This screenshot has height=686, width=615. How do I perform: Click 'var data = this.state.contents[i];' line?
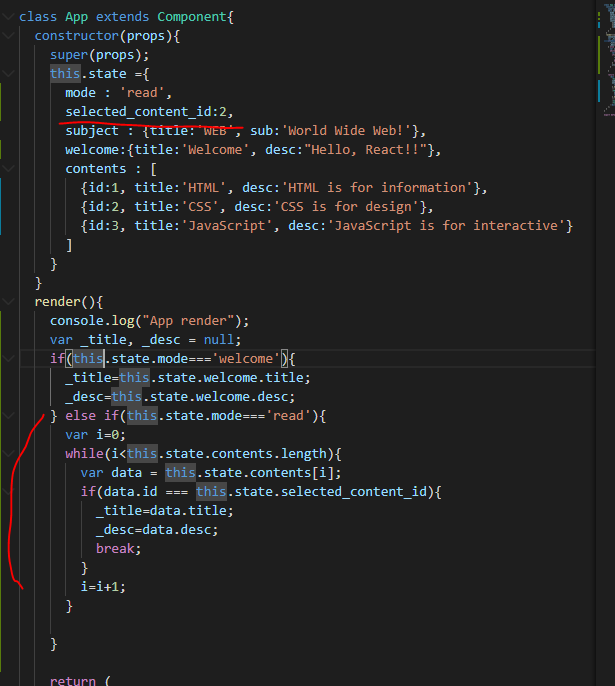211,472
